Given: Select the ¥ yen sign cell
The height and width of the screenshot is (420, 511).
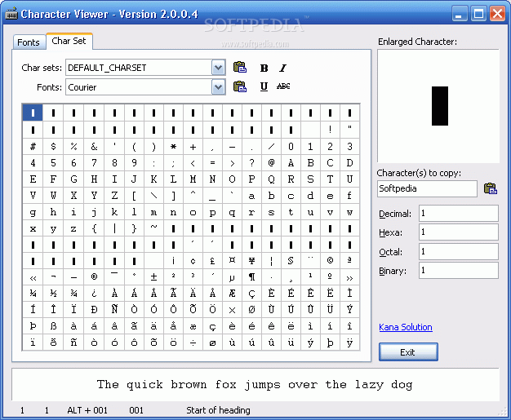Looking at the screenshot, I should (251, 261).
